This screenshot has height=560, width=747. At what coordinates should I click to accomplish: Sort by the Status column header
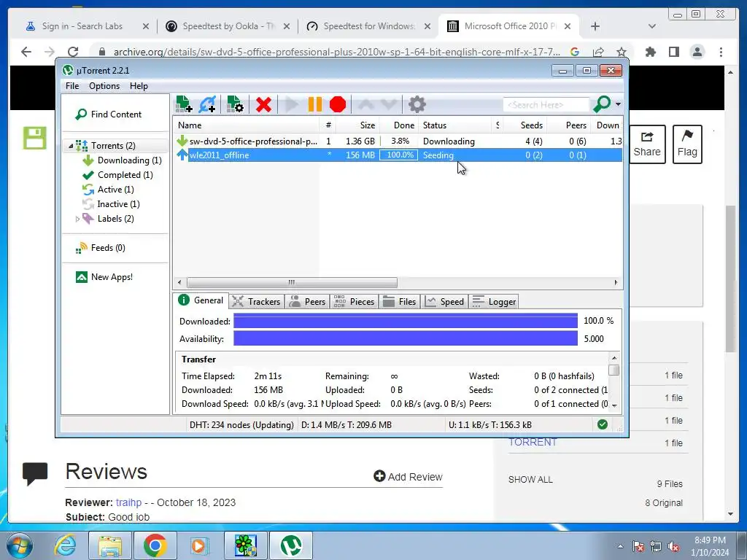(x=455, y=125)
